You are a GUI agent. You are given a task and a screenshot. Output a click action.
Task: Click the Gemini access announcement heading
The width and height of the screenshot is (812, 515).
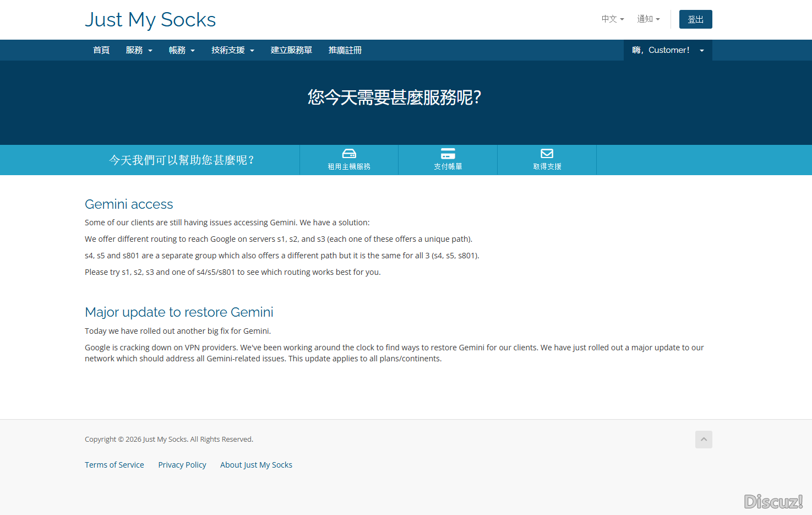click(x=129, y=204)
